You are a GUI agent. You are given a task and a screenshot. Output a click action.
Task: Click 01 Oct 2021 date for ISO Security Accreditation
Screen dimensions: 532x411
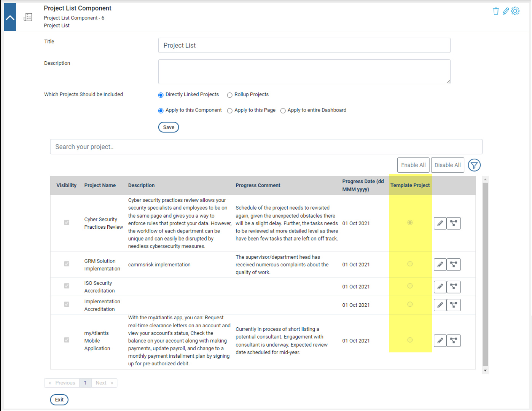coord(356,287)
